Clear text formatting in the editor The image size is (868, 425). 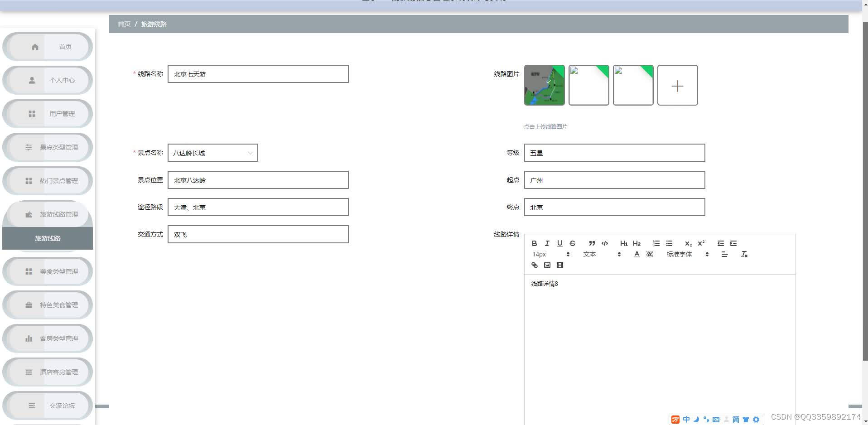click(744, 254)
